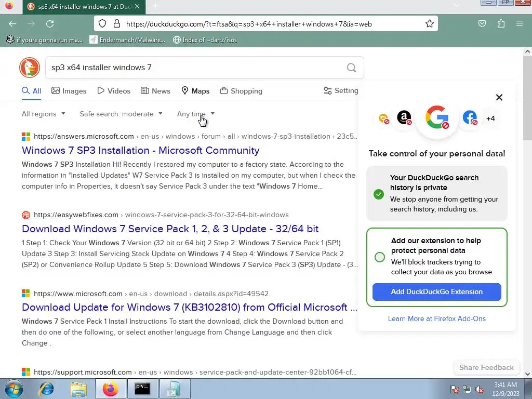Image resolution: width=532 pixels, height=399 pixels.
Task: Open the Settings menu
Action: pyautogui.click(x=341, y=90)
